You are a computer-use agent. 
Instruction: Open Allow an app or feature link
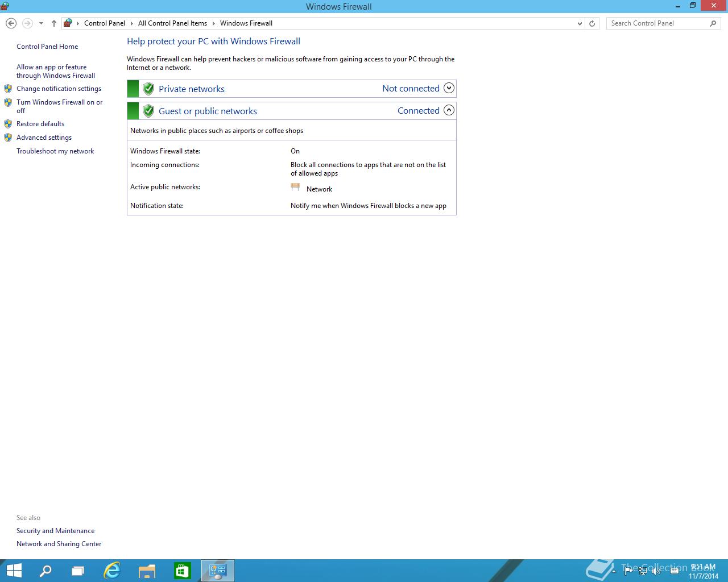click(x=56, y=71)
